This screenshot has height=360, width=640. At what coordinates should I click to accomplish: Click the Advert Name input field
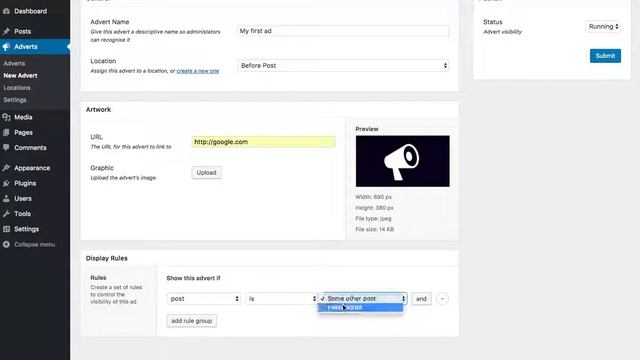(x=343, y=31)
